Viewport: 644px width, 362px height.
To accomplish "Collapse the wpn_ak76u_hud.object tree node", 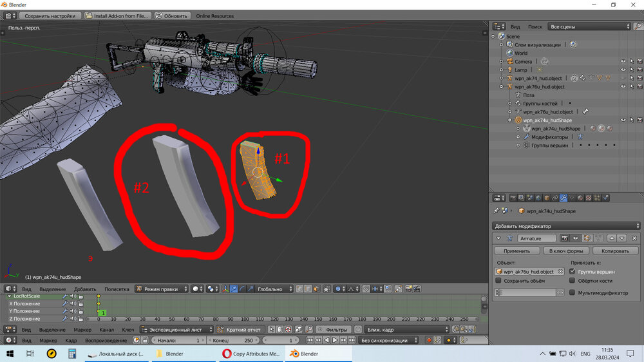I will (501, 86).
